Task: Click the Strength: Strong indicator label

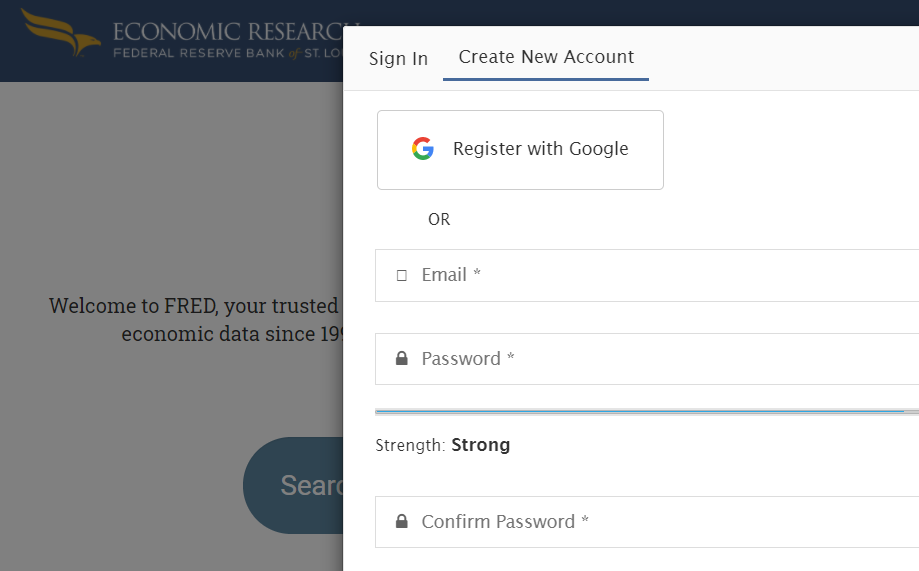Action: tap(443, 445)
